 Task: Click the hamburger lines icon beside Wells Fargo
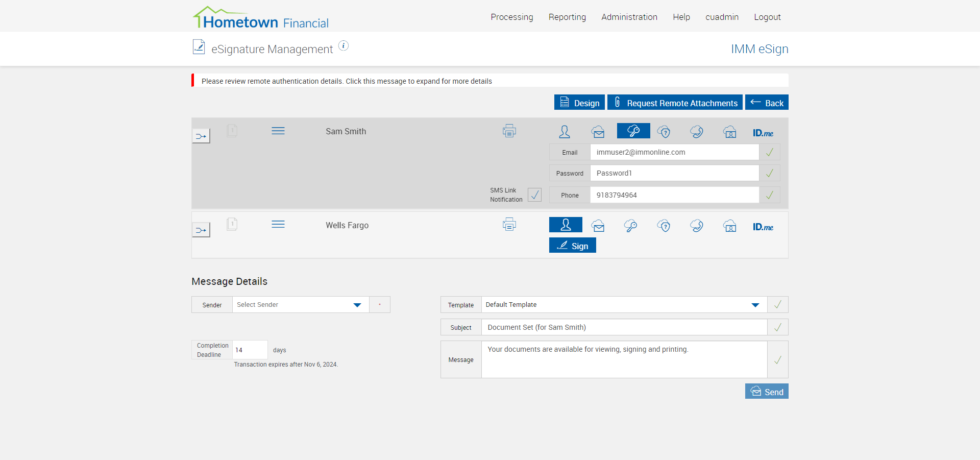click(278, 225)
